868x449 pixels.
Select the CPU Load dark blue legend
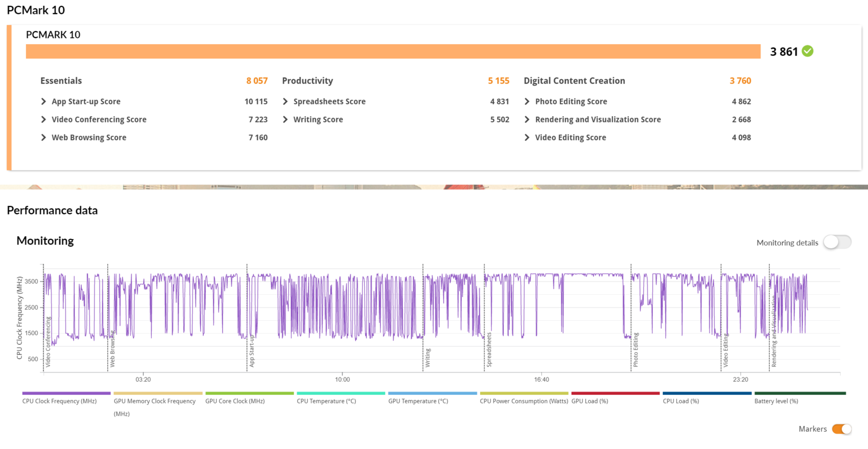[x=707, y=398]
